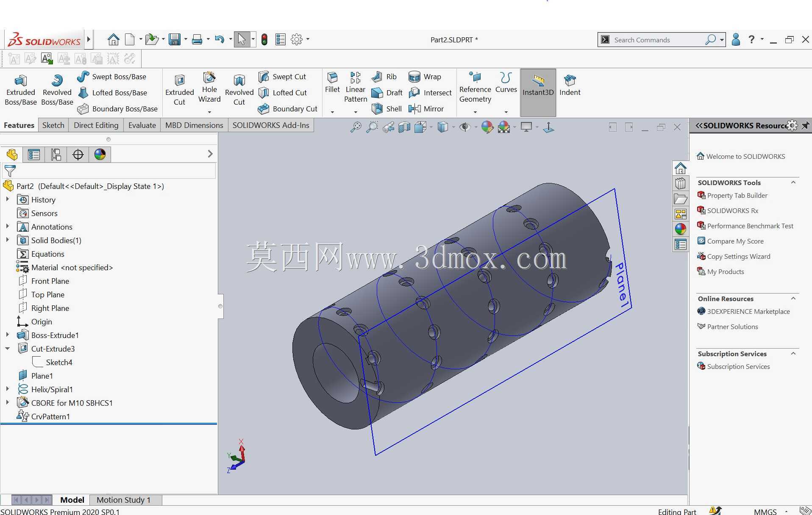Switch to the Evaluate tab
The width and height of the screenshot is (812, 515).
coord(142,125)
